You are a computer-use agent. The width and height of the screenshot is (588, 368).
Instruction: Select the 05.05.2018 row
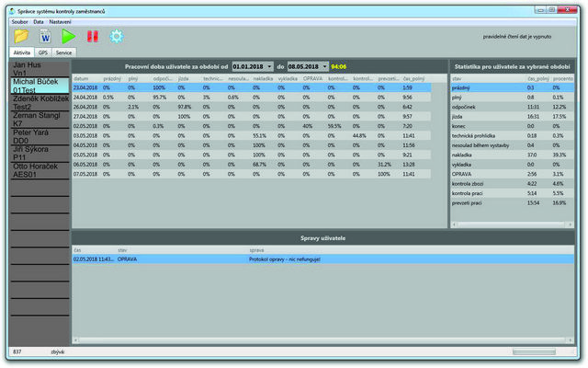251,155
